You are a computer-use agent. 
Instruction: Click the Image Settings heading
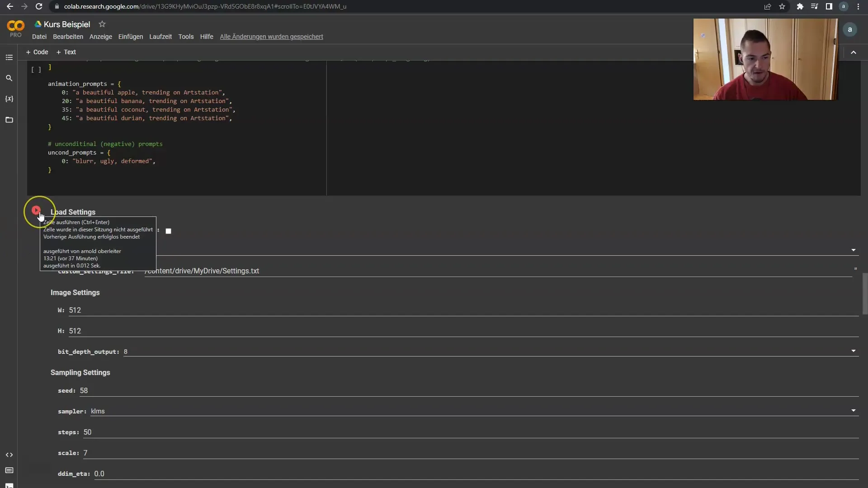[x=75, y=292]
